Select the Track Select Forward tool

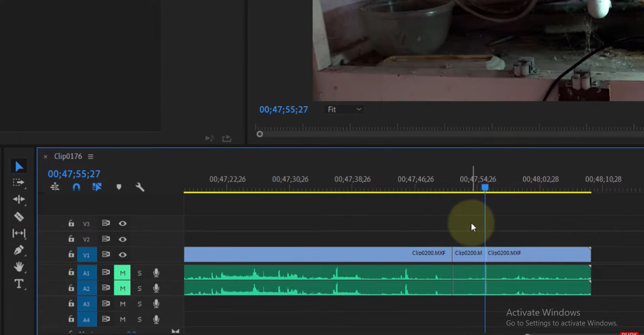19,183
